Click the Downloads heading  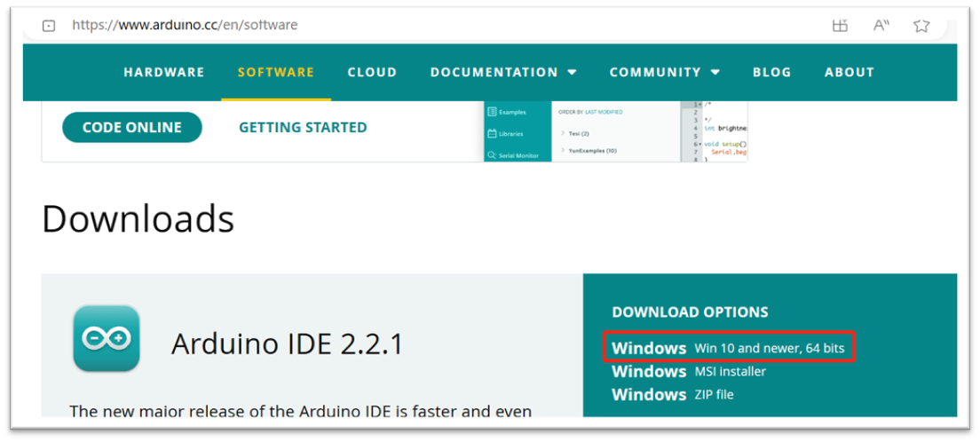138,219
